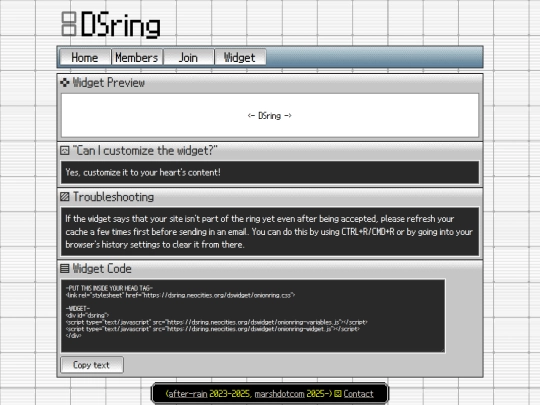Click the DSring logo icon
The width and height of the screenshot is (540, 405).
click(x=69, y=24)
